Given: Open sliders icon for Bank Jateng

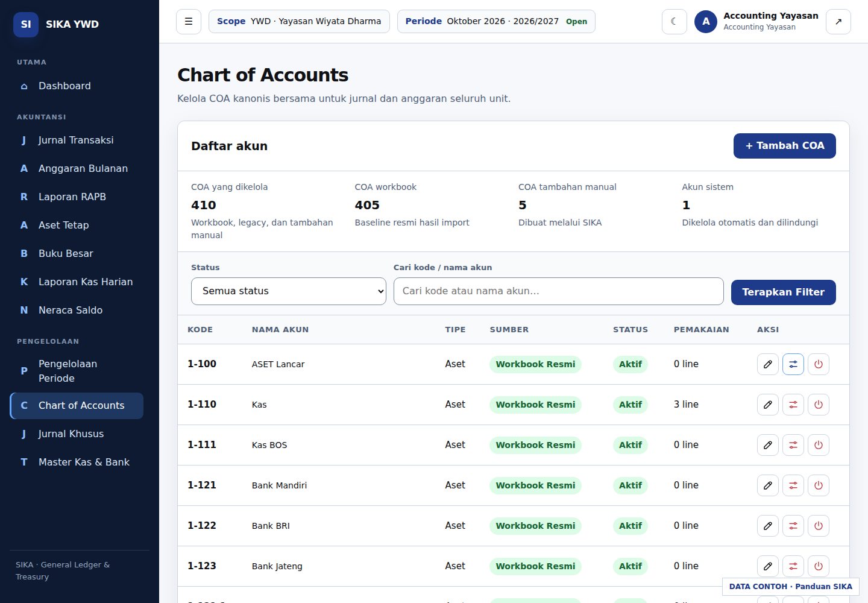Looking at the screenshot, I should tap(793, 566).
